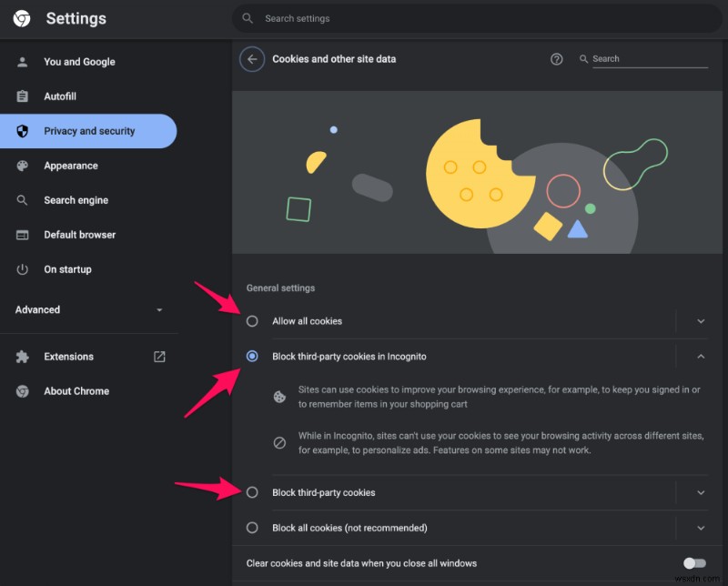Viewport: 728px width, 586px height.
Task: Click the Chrome logo in the header
Action: click(x=20, y=18)
